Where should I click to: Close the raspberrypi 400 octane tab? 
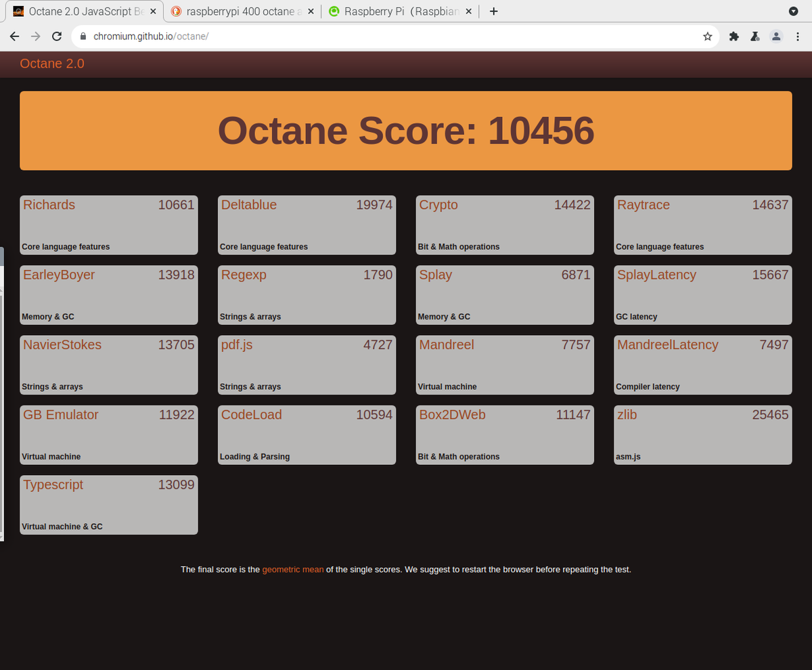click(x=310, y=12)
